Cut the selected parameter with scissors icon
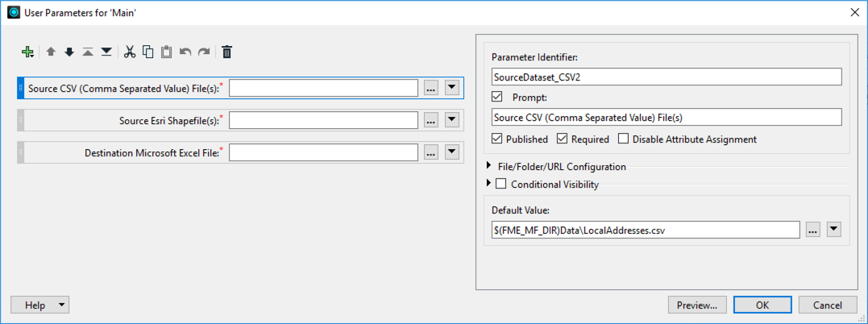868x324 pixels. pos(130,52)
